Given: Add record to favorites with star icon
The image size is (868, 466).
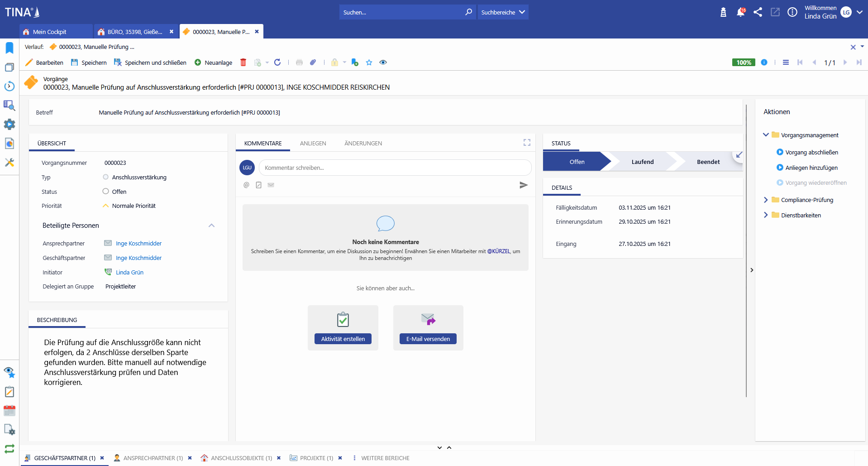Looking at the screenshot, I should coord(369,62).
